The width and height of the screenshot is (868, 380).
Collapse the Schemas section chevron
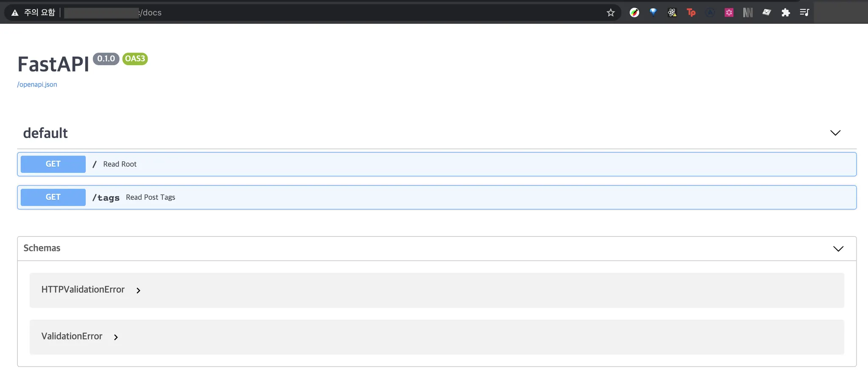point(838,249)
